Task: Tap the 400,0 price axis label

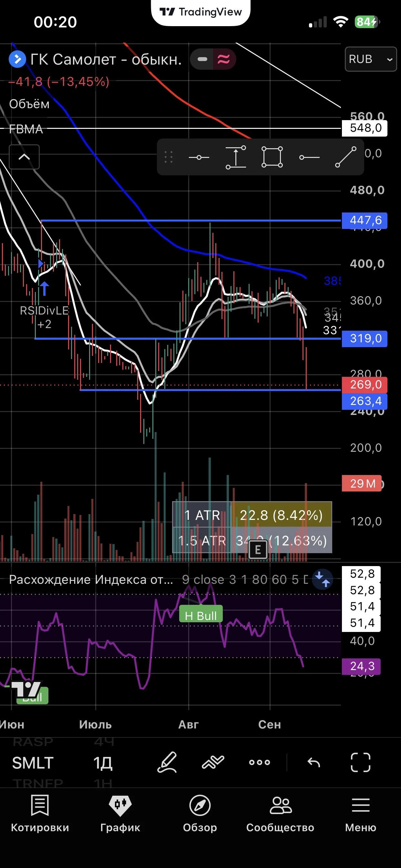Action: tap(367, 263)
